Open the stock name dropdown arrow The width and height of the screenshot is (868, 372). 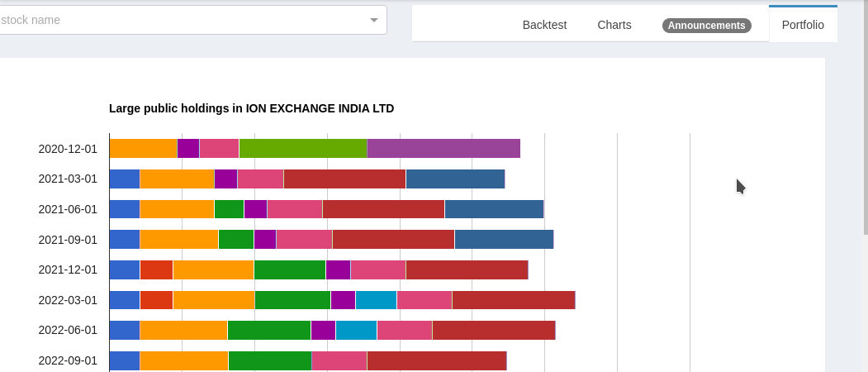pos(373,20)
